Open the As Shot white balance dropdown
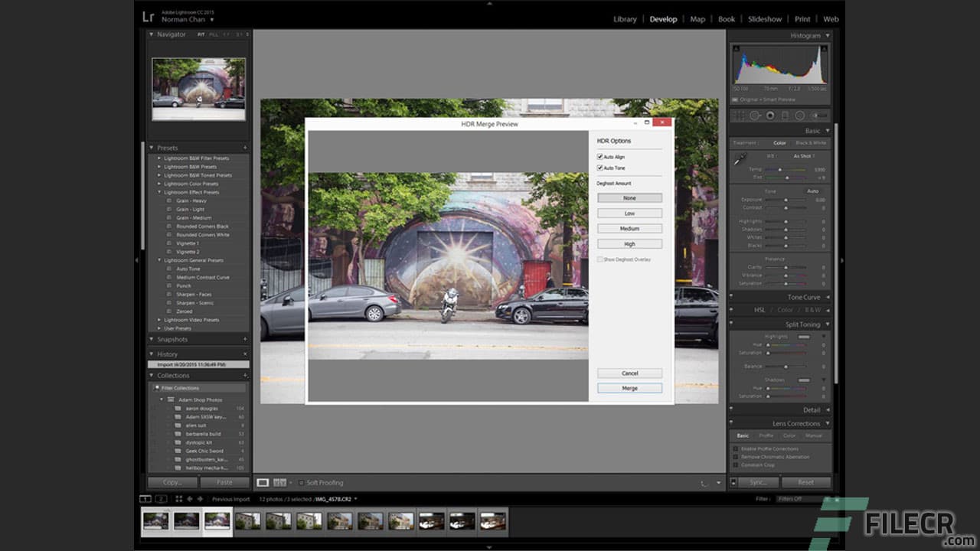Viewport: 980px width, 551px height. pos(802,155)
